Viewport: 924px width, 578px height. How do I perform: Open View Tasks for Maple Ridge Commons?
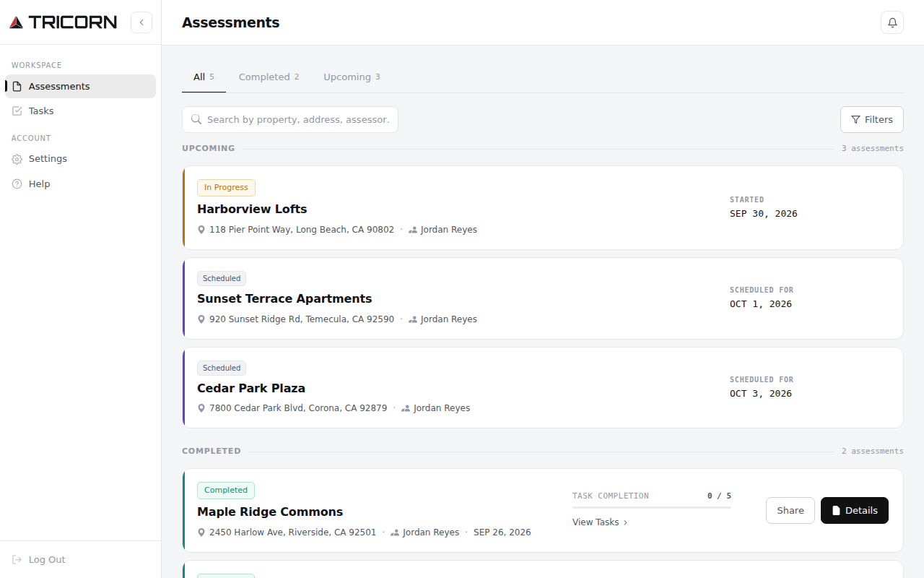tap(600, 522)
